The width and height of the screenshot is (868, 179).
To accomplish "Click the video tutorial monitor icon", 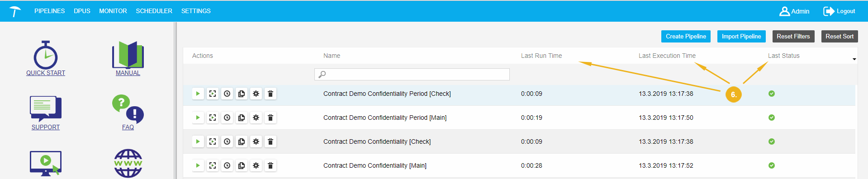I will click(46, 163).
